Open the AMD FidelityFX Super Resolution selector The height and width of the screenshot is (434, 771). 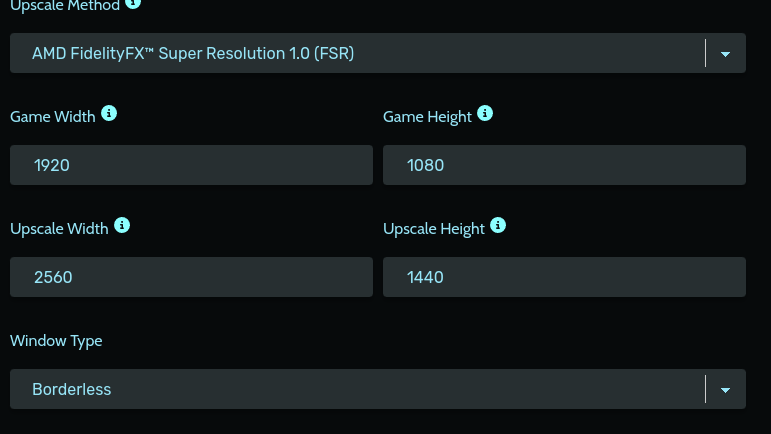(378, 53)
